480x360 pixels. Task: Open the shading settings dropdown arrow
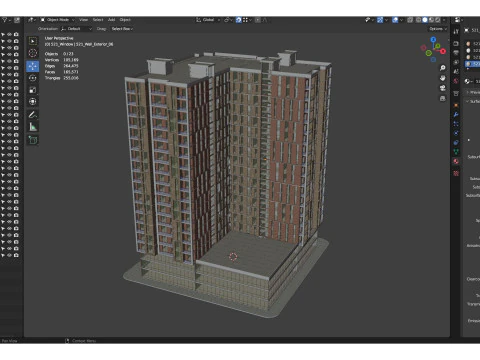(x=444, y=20)
